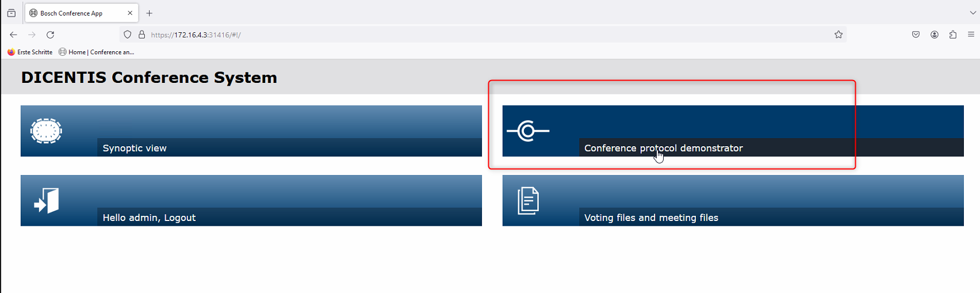This screenshot has height=293, width=980.
Task: Expand the list all tabs dropdown
Action: tap(973, 13)
